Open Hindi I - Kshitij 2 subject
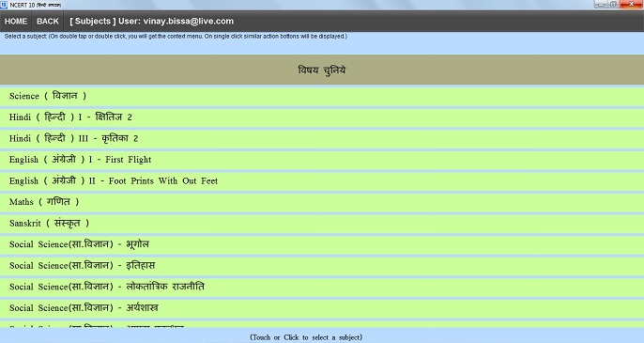This screenshot has width=644, height=343. click(322, 117)
